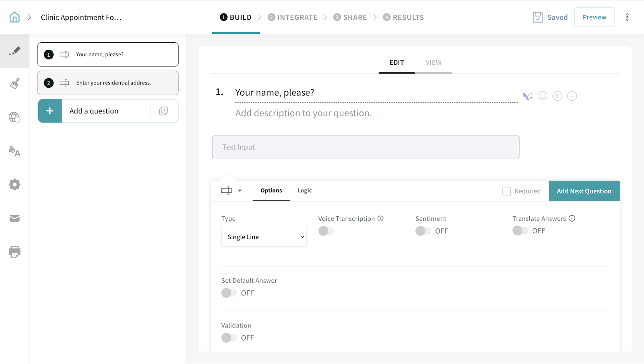Check the Required checkbox
Screen dimensions: 644x364
coord(506,191)
